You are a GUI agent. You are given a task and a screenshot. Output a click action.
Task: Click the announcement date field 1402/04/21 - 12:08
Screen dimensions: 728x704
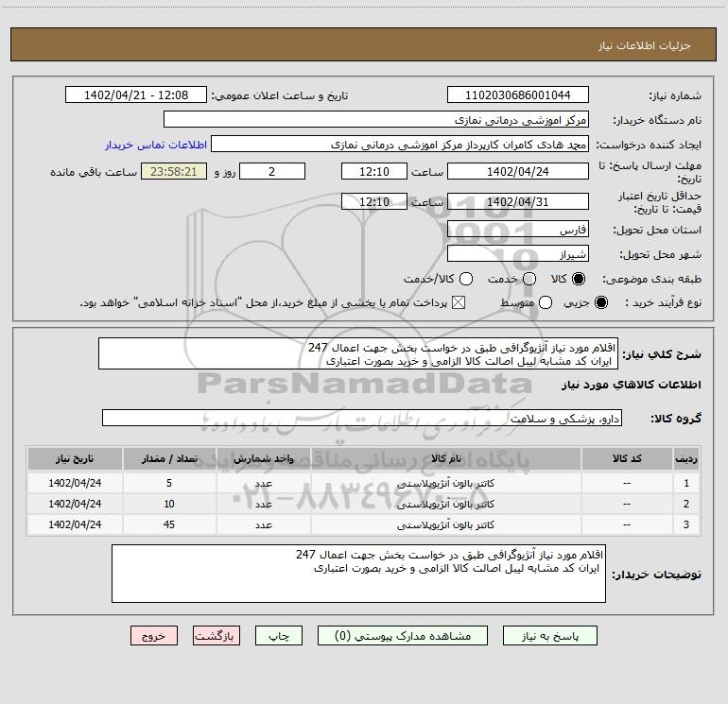point(136,94)
